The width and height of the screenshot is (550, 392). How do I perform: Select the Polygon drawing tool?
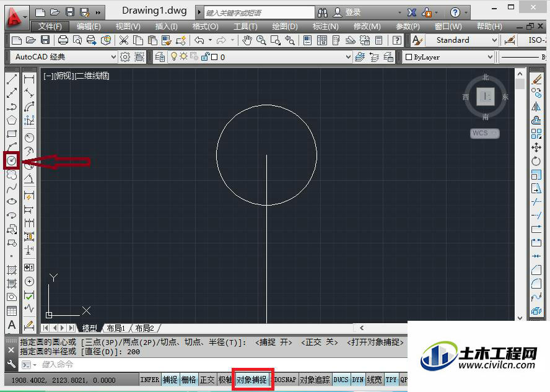12,120
